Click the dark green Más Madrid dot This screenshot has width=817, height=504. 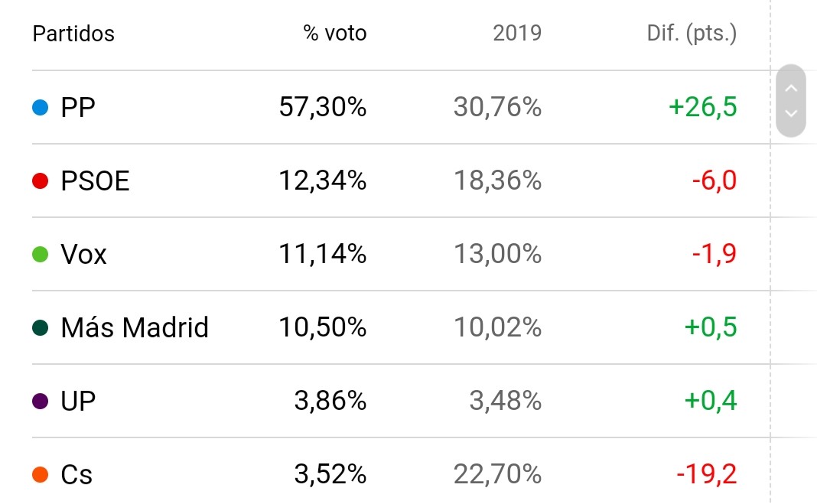tap(41, 328)
